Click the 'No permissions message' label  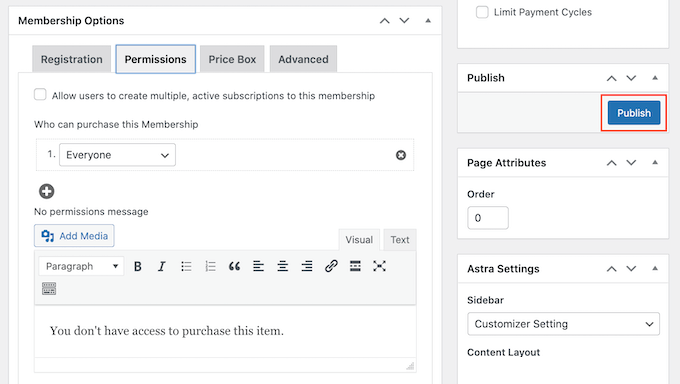click(91, 212)
